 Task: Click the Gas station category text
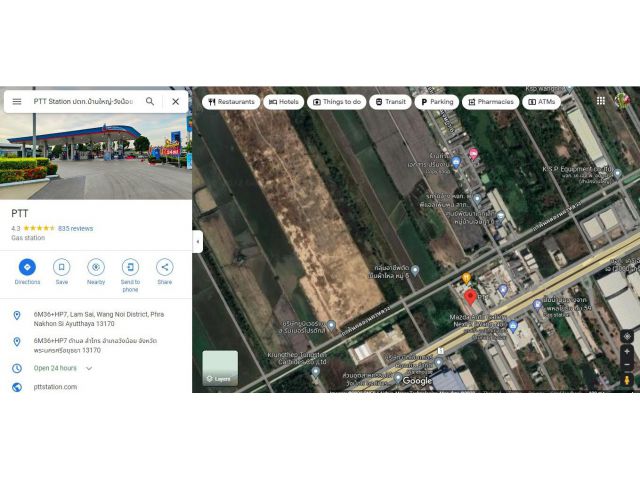tap(28, 238)
